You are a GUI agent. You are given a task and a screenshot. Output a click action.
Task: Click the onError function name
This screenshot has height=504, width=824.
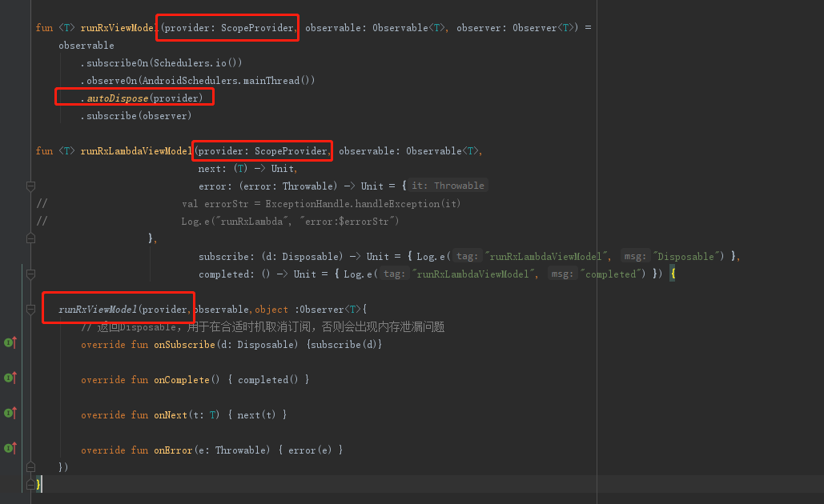173,450
